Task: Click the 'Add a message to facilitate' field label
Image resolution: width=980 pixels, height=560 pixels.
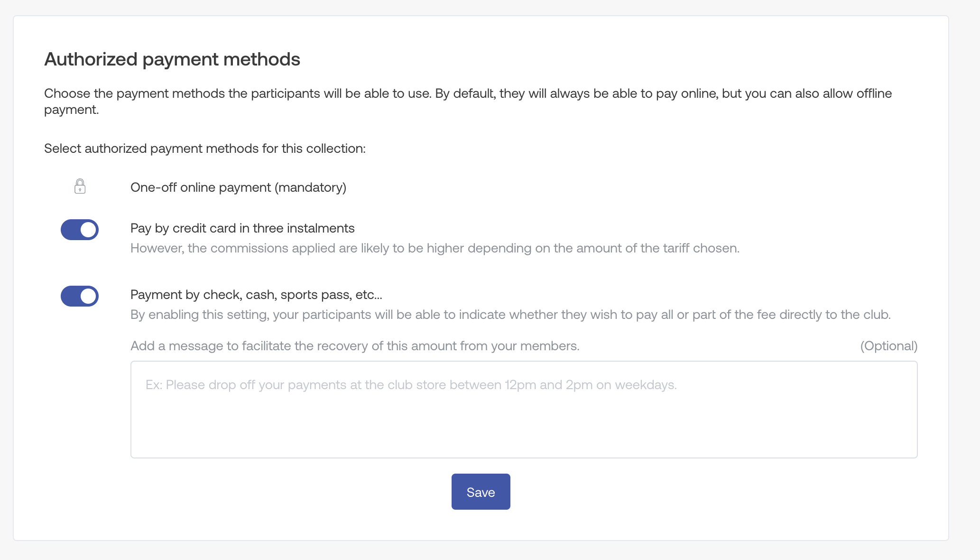Action: (x=355, y=346)
